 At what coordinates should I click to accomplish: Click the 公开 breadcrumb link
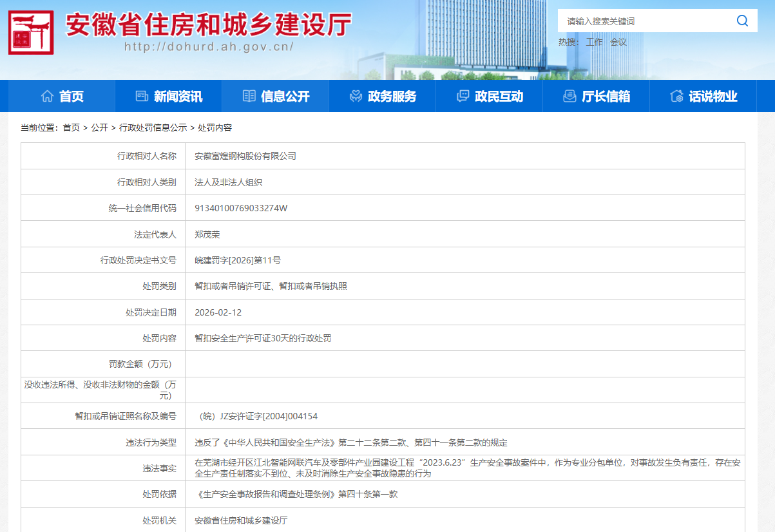[99, 128]
